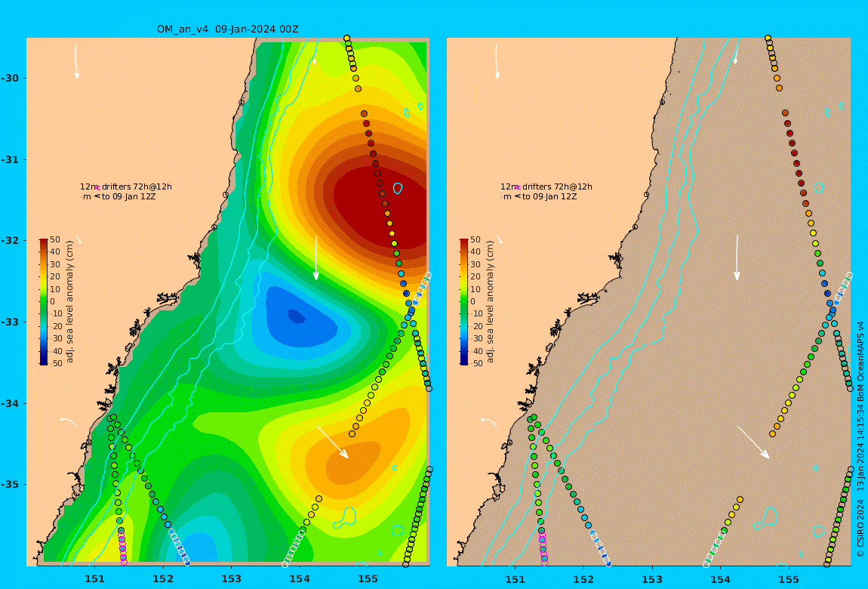Click the "0" tick label on right color bar

click(472, 302)
